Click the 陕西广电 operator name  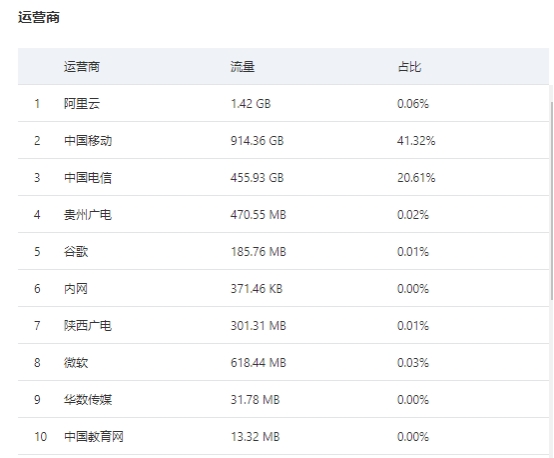(x=88, y=325)
